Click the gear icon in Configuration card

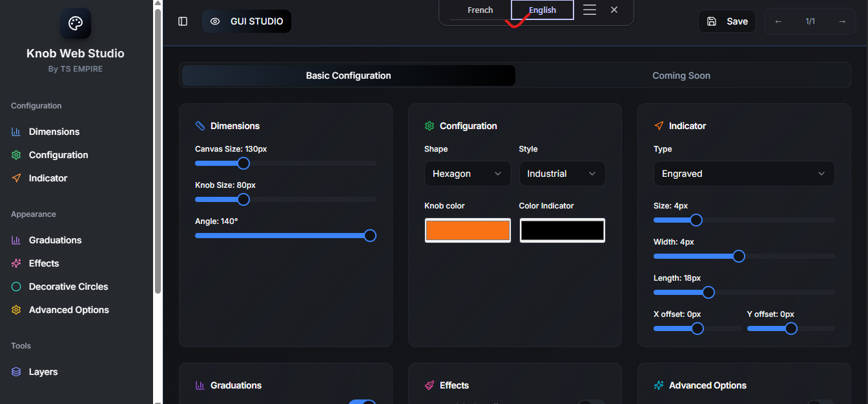click(429, 126)
